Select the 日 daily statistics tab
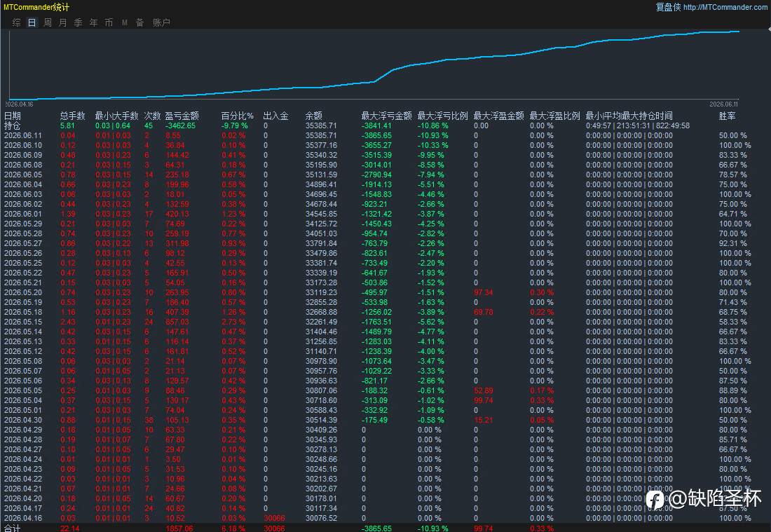The height and width of the screenshot is (532, 771). (x=32, y=22)
